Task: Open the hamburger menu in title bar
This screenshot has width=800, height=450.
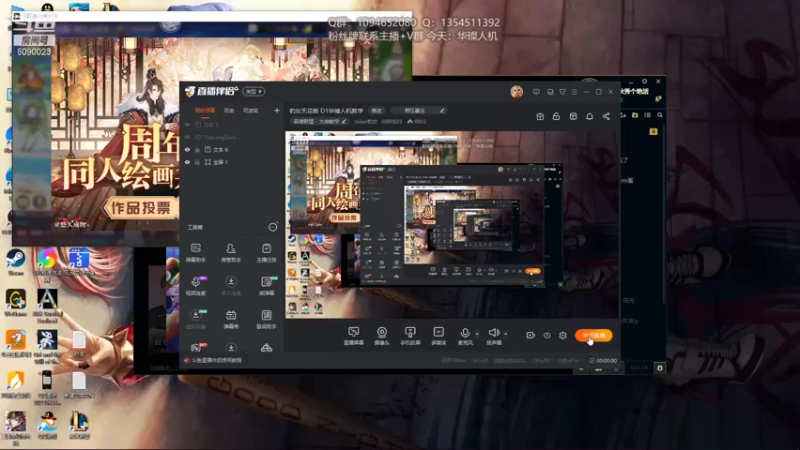Action: click(574, 92)
